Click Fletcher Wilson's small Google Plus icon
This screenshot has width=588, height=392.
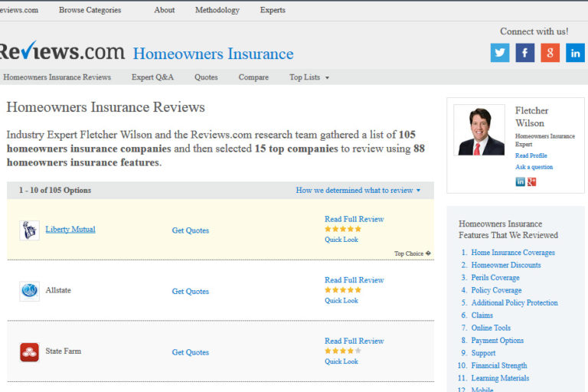tap(532, 182)
